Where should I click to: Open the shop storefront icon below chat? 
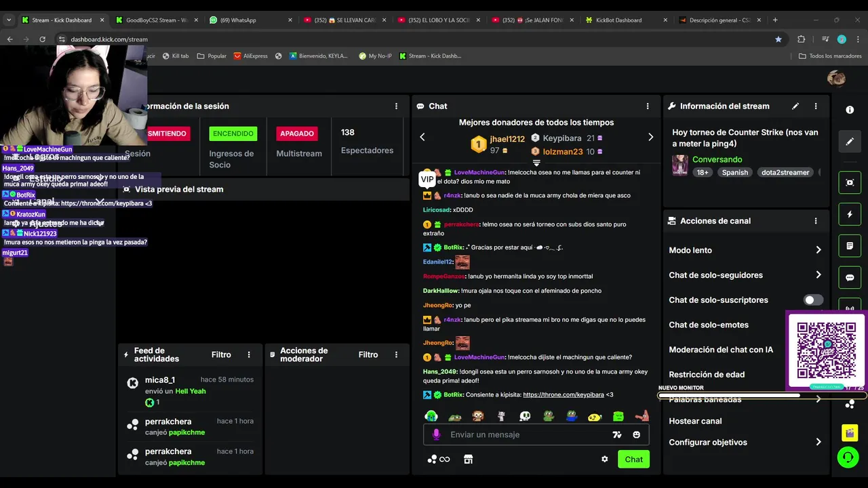pyautogui.click(x=468, y=459)
